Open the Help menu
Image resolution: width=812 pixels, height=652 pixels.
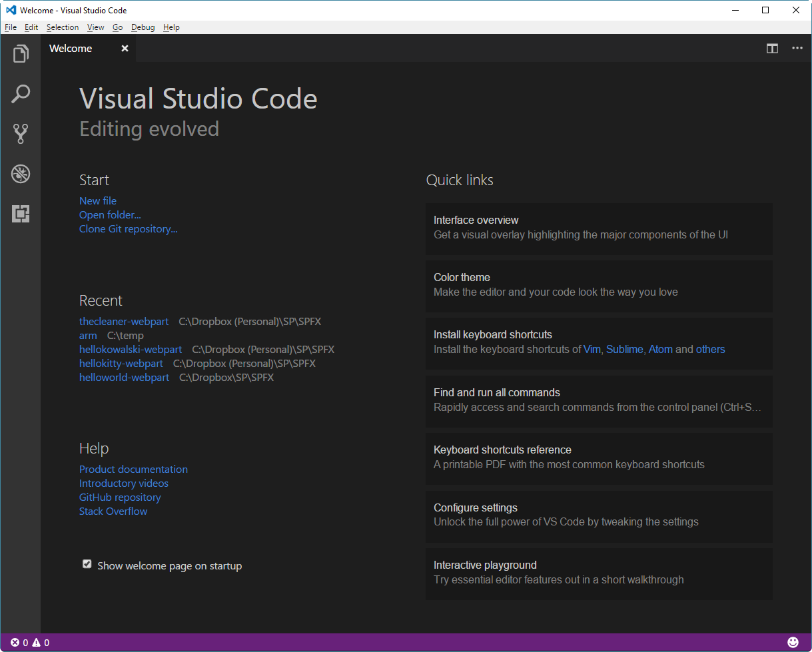coord(171,27)
